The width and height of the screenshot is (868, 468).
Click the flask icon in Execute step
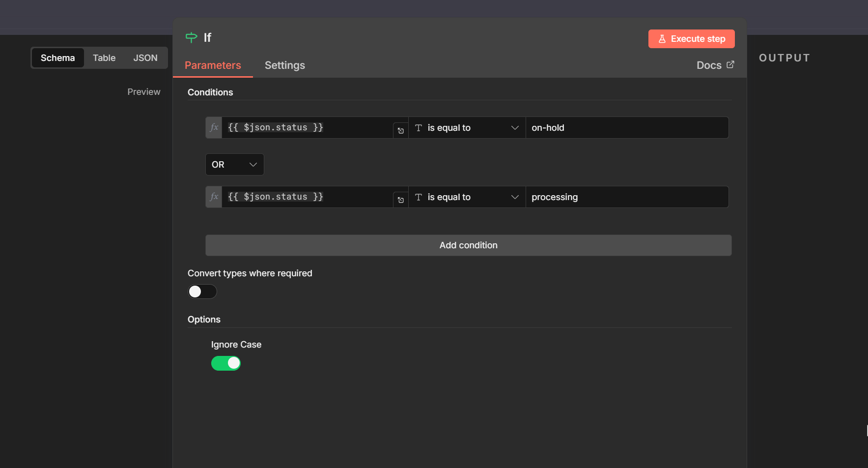(662, 39)
